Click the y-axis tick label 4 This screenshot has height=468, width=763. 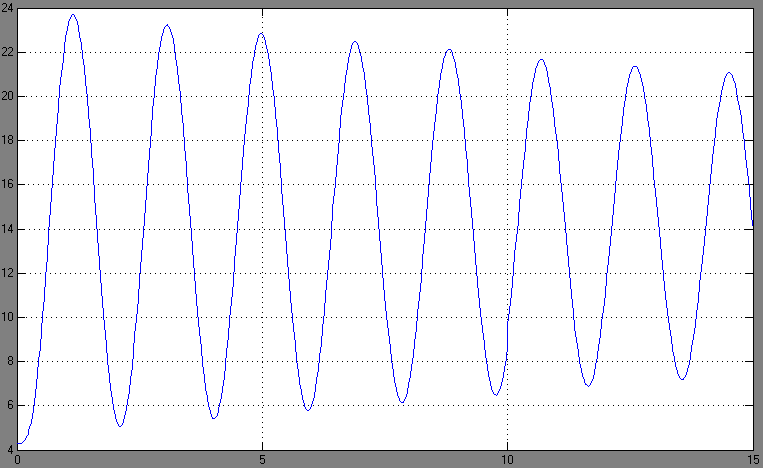(x=10, y=450)
